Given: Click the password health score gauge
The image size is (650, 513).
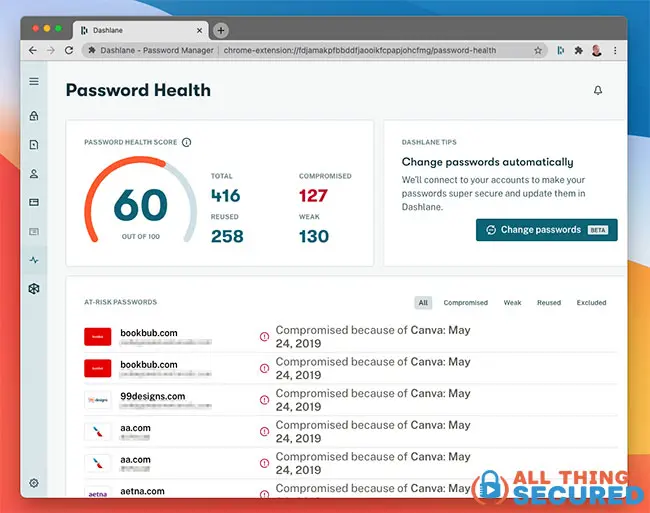Looking at the screenshot, I should click(141, 200).
